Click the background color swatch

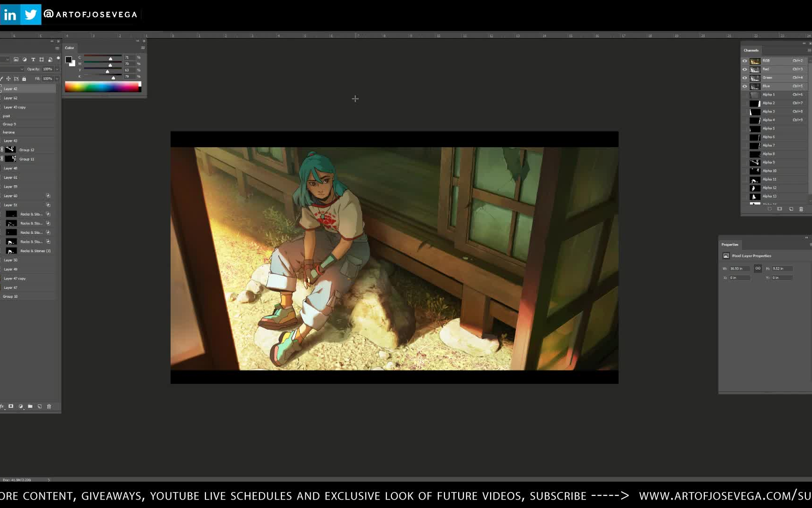pos(73,64)
